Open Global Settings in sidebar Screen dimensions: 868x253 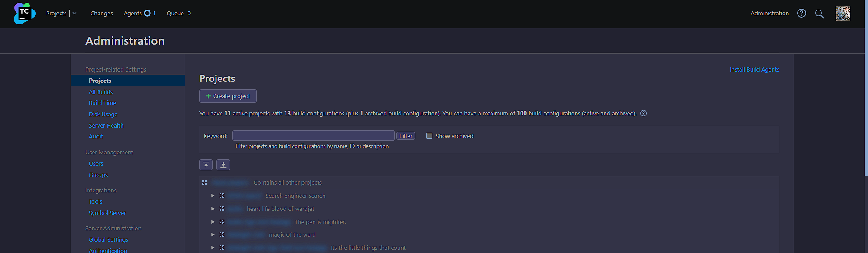[108, 239]
